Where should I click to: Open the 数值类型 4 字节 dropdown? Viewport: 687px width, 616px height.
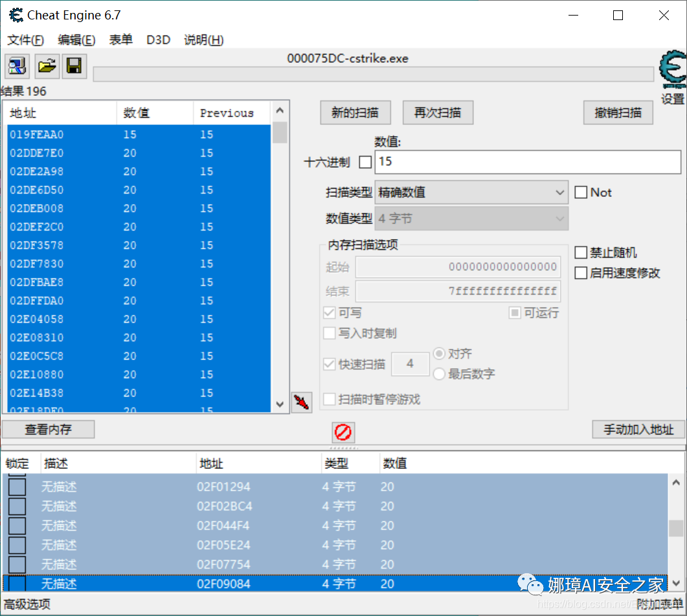pos(471,218)
